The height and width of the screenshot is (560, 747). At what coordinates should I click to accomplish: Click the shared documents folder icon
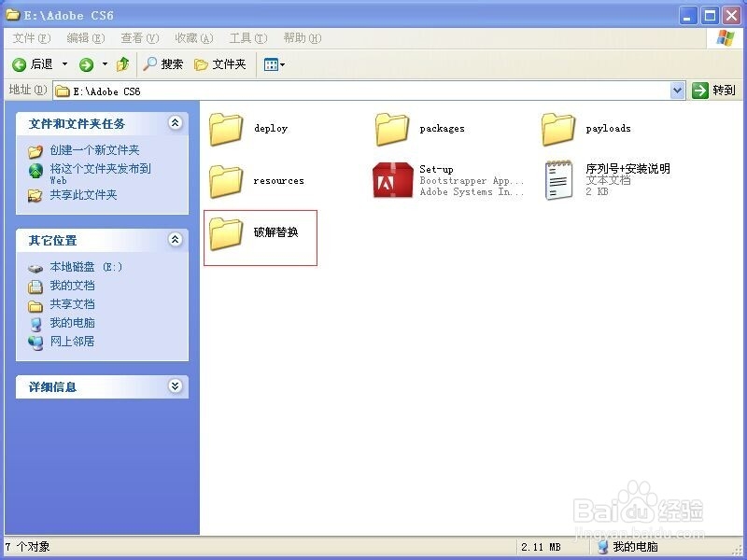tap(35, 306)
